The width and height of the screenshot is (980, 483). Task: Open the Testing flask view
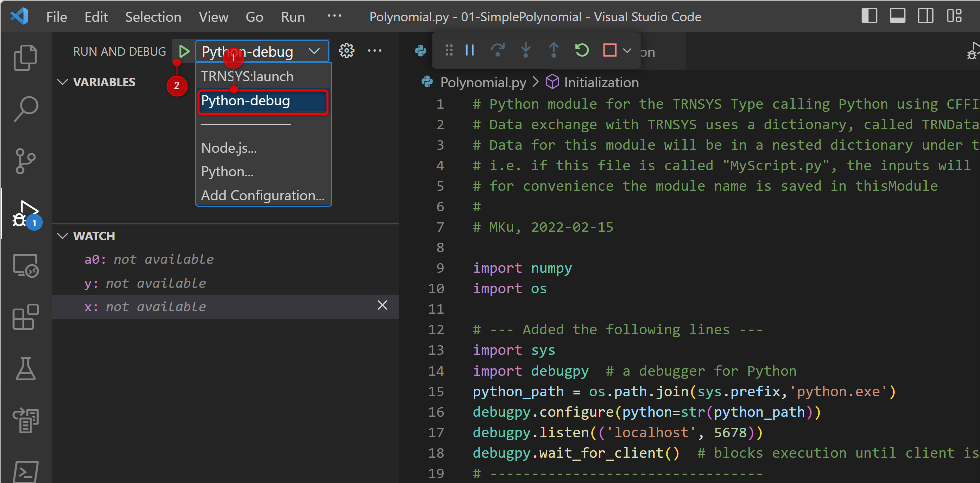click(x=25, y=369)
